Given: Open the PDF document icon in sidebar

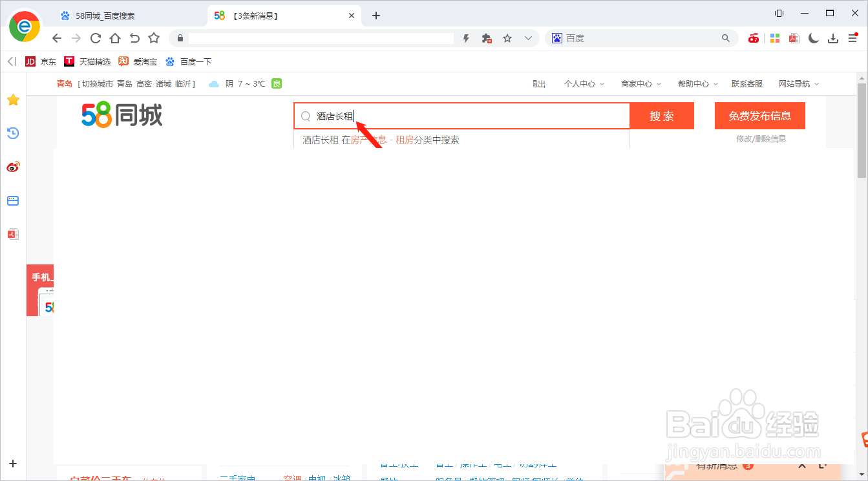Looking at the screenshot, I should pyautogui.click(x=13, y=234).
